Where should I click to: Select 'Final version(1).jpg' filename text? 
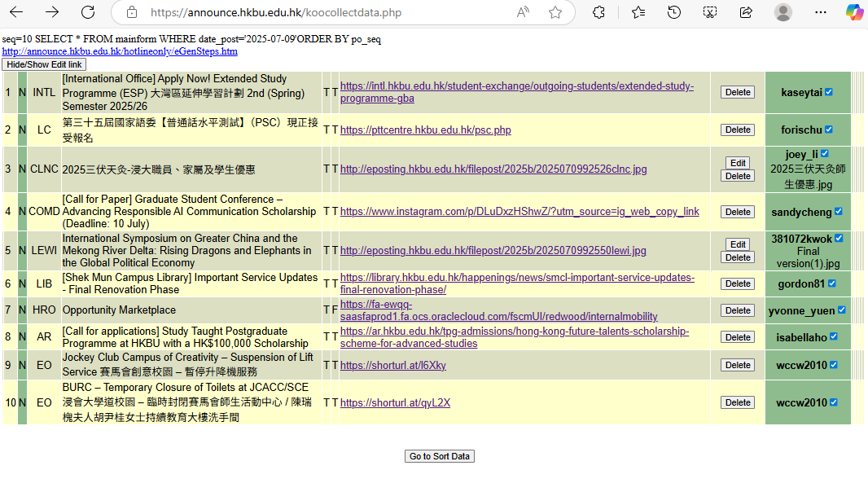(x=808, y=257)
